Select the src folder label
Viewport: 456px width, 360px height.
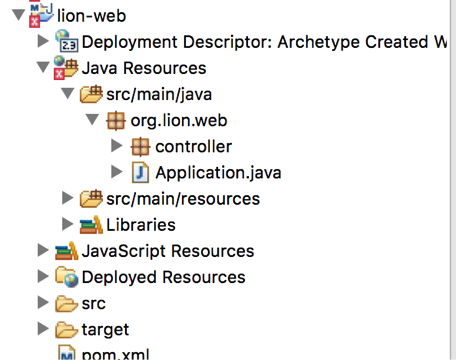coord(94,303)
